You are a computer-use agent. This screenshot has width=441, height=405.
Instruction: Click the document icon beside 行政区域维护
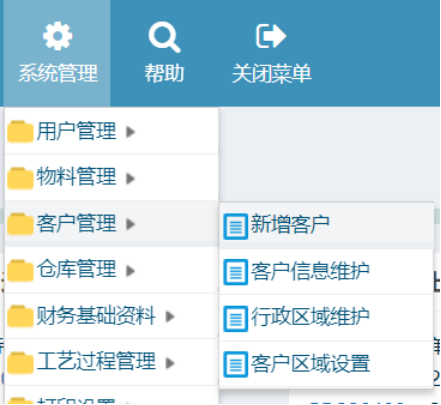point(236,319)
